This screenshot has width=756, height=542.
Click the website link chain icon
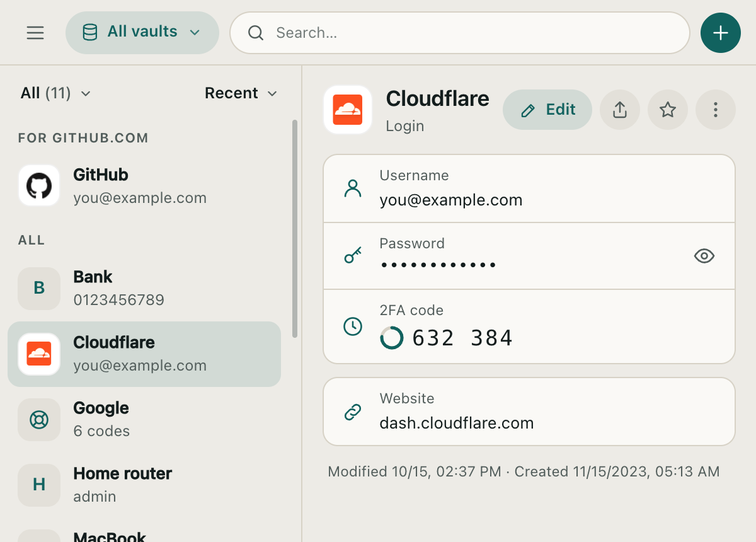(x=353, y=412)
